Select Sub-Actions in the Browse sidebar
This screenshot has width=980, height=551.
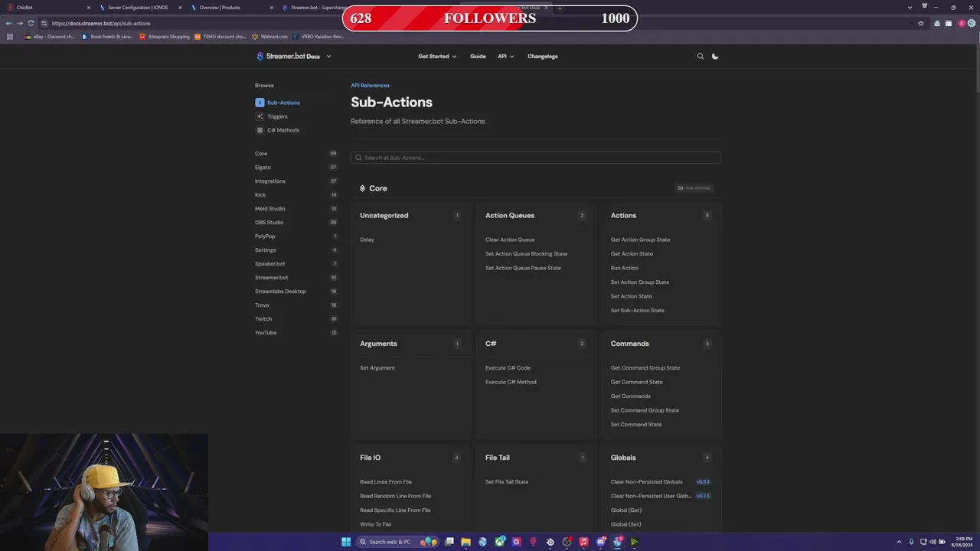point(278,103)
